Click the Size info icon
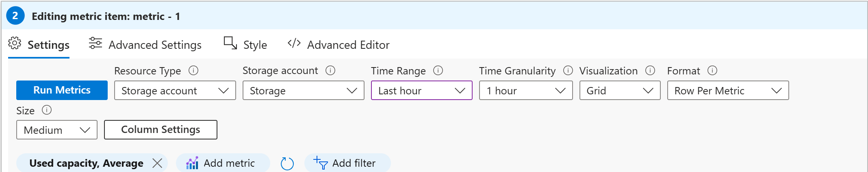868x172 pixels. click(47, 110)
